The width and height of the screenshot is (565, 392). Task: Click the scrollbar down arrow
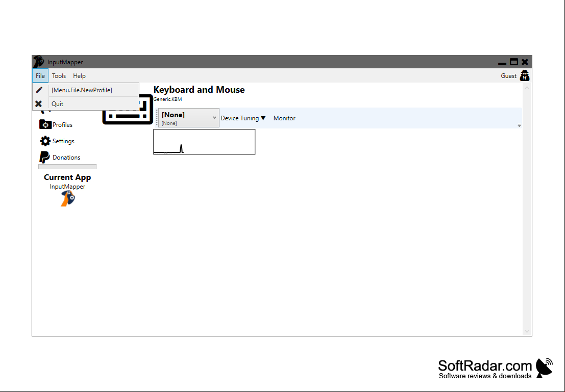(x=527, y=331)
